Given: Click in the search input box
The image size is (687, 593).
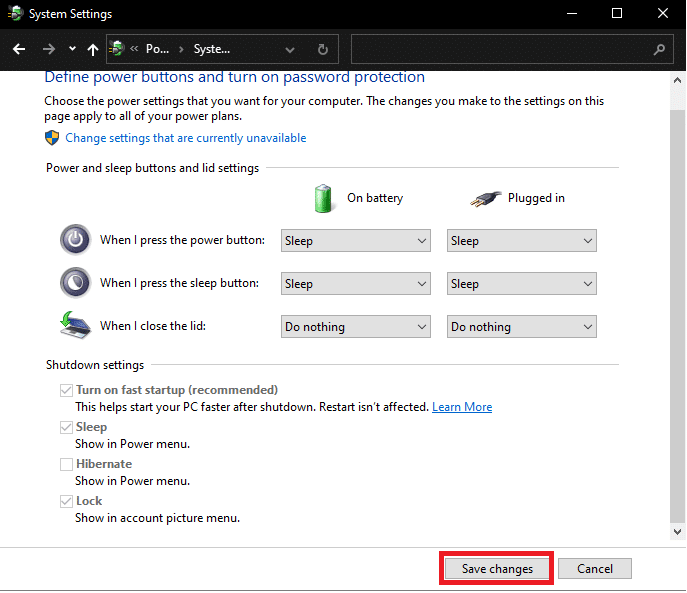Looking at the screenshot, I should [x=500, y=48].
